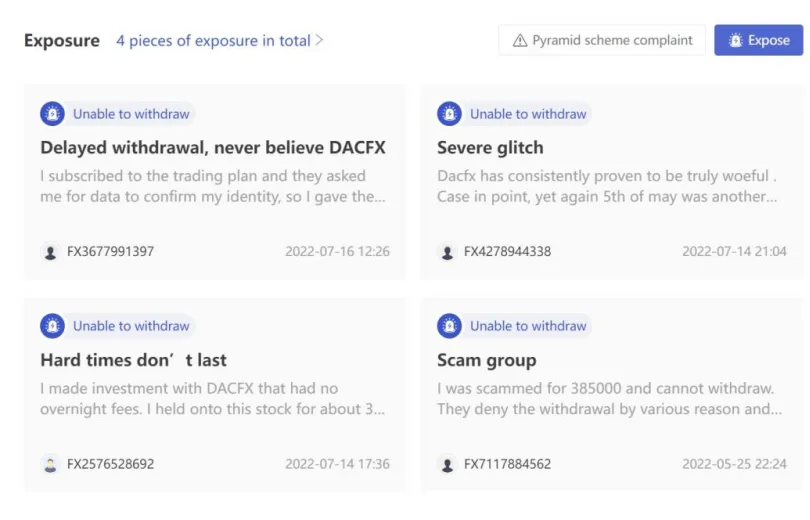Click the Expose button
810x520 pixels.
tap(758, 40)
